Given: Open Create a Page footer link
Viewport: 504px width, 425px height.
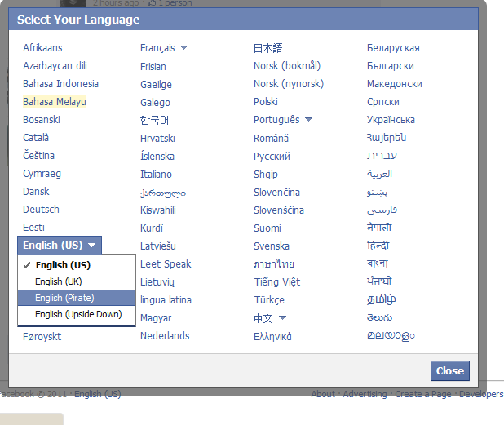Looking at the screenshot, I should click(423, 394).
